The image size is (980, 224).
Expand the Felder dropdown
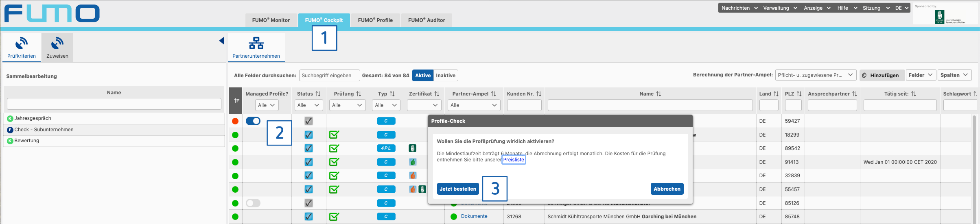pos(921,75)
